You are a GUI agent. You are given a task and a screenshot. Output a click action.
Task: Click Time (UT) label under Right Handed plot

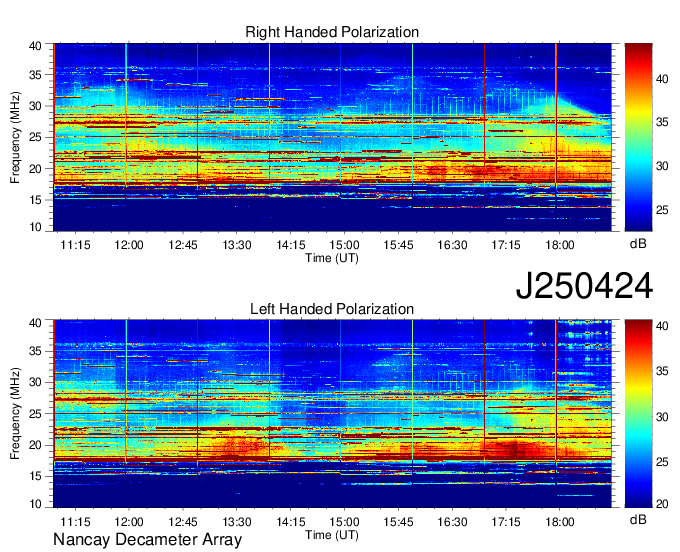(x=332, y=258)
